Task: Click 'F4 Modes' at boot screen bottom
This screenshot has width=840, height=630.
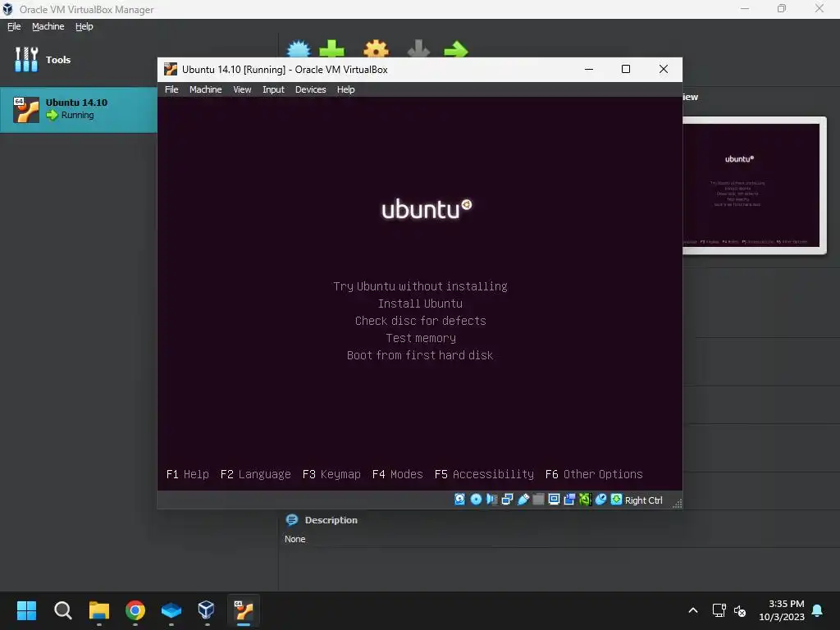Action: pyautogui.click(x=398, y=474)
